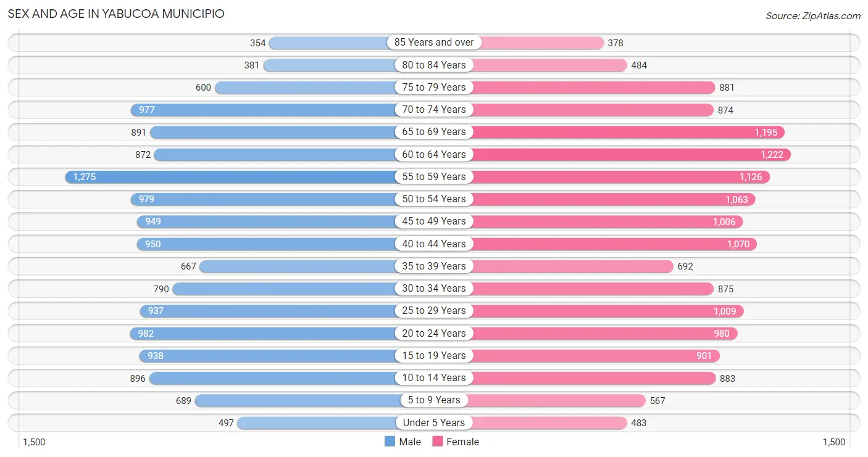The height and width of the screenshot is (457, 868).
Task: Click the chart title Sex and Age
Action: (x=116, y=14)
